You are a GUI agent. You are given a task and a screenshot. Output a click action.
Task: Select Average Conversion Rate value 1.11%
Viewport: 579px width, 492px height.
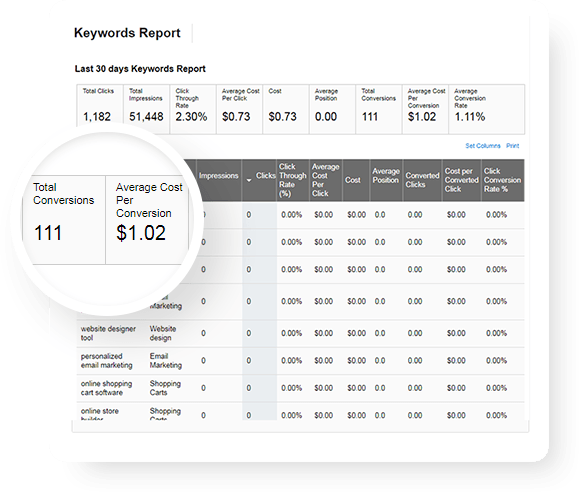click(x=470, y=117)
